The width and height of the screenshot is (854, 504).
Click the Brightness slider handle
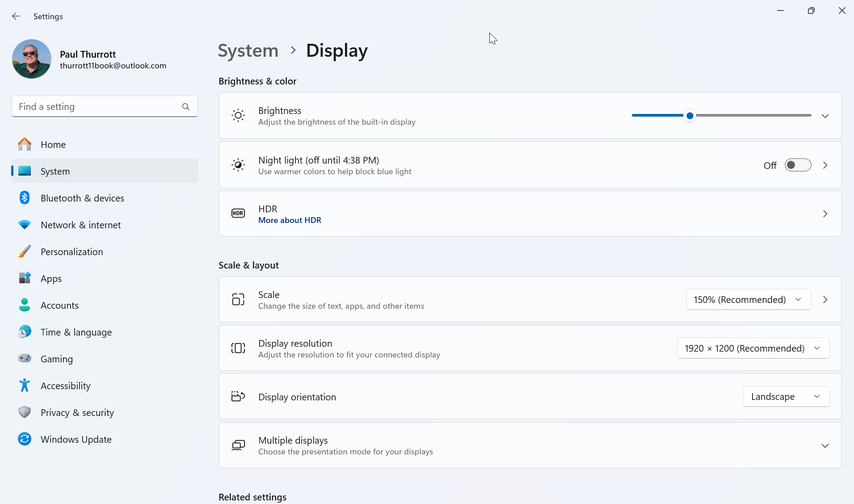pyautogui.click(x=690, y=116)
